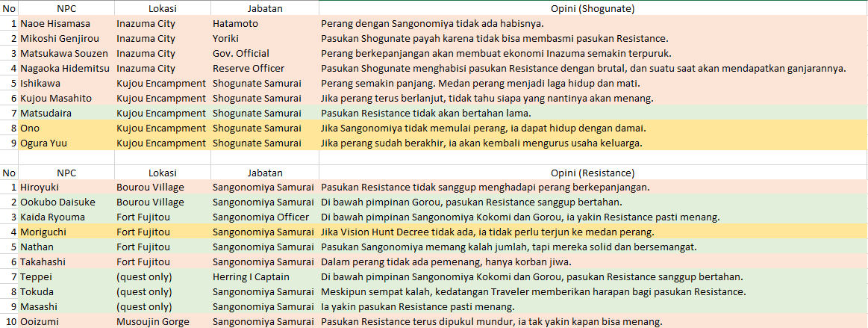Viewport: 868px width, 328px height.
Task: Click the Musoujin Gorge location cell
Action: [x=161, y=322]
